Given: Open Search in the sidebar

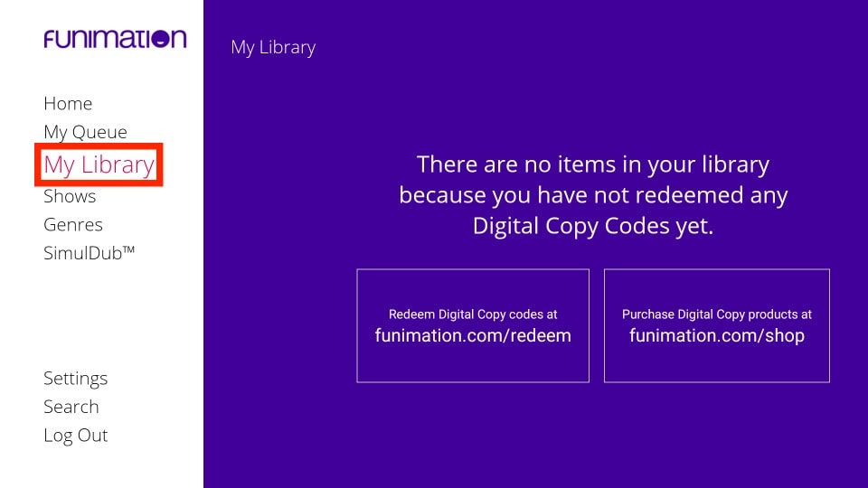Looking at the screenshot, I should [71, 407].
